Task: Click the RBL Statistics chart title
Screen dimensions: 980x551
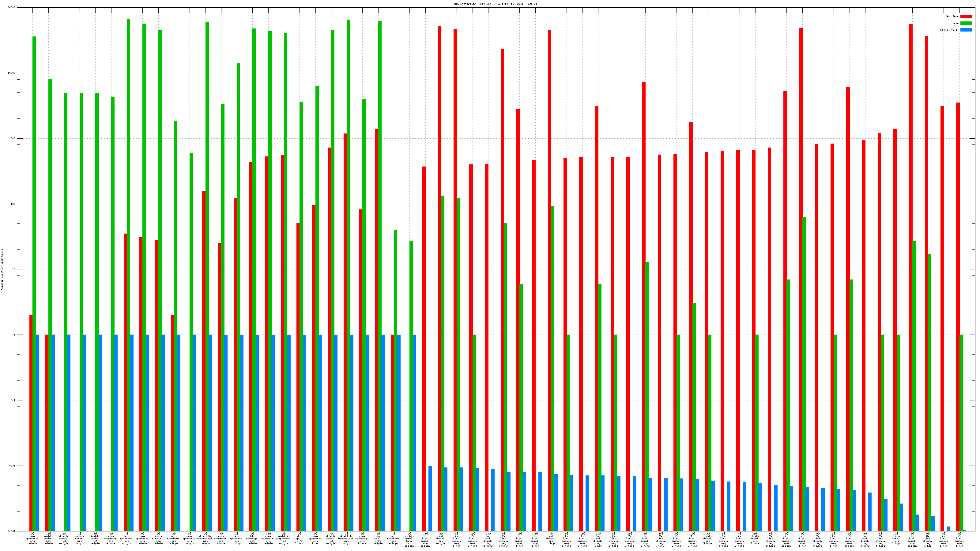Action: click(x=495, y=4)
